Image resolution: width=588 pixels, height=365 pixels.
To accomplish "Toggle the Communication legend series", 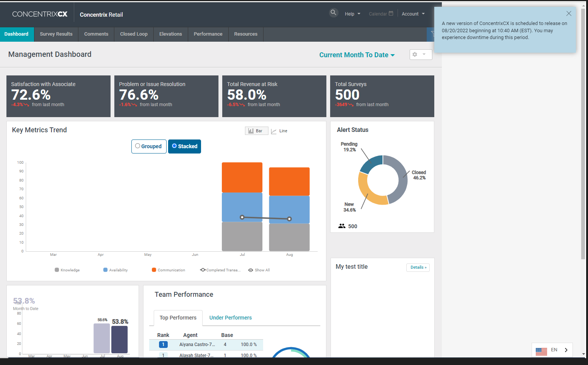I will click(x=168, y=270).
